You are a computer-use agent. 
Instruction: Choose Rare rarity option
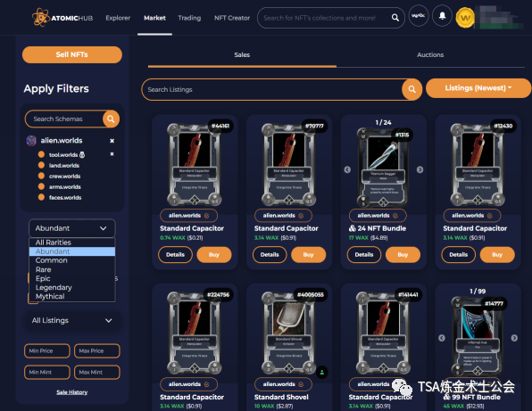pos(72,269)
